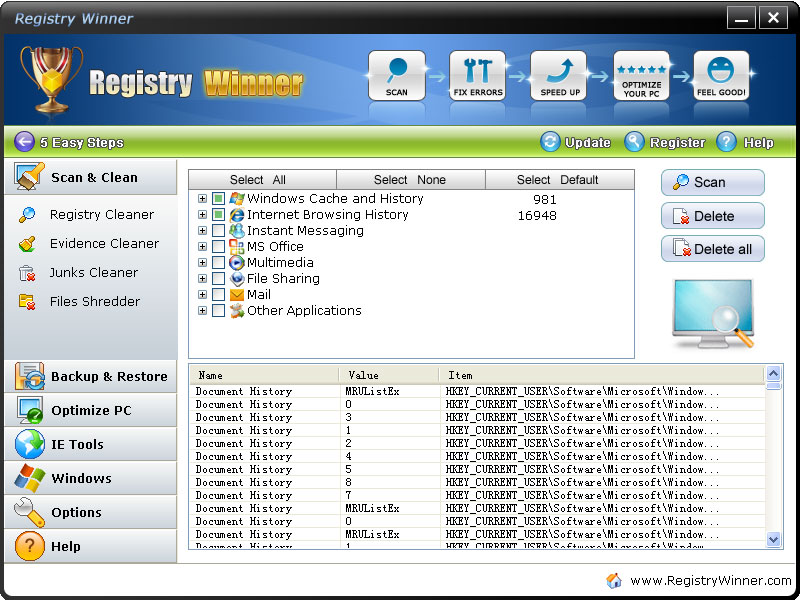This screenshot has height=600, width=800.
Task: Click the Windows Cache and History icon
Action: [237, 198]
